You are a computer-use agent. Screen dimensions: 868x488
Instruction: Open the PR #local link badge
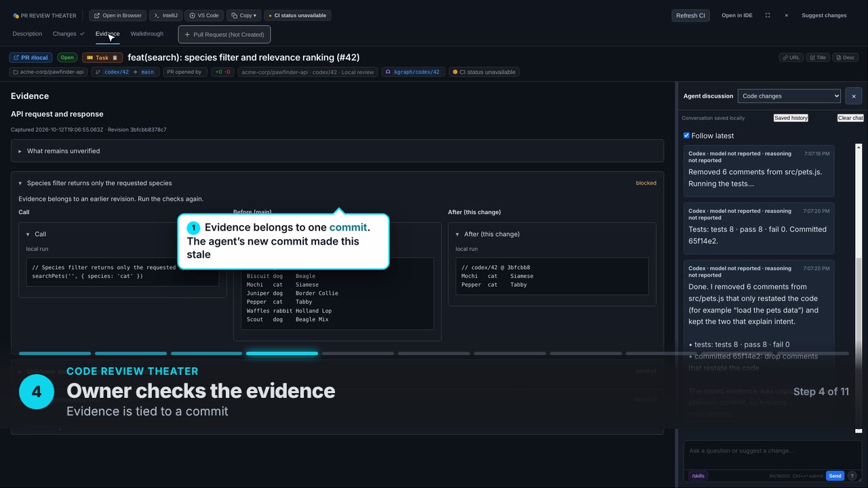(31, 58)
